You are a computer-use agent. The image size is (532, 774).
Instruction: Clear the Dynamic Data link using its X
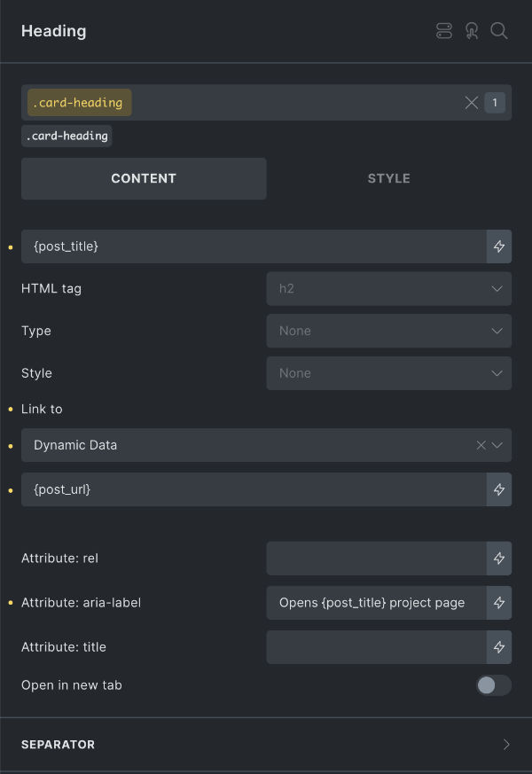tap(480, 444)
